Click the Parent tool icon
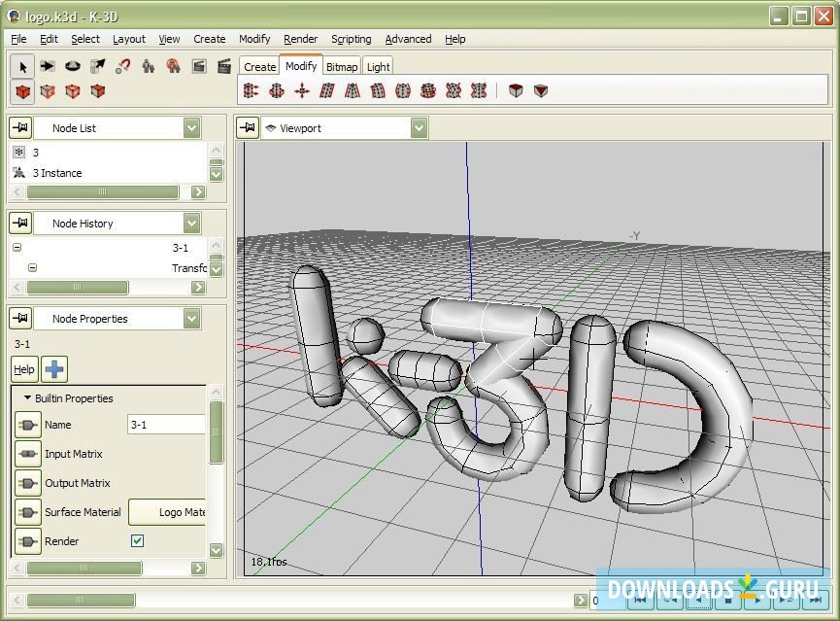 point(149,66)
